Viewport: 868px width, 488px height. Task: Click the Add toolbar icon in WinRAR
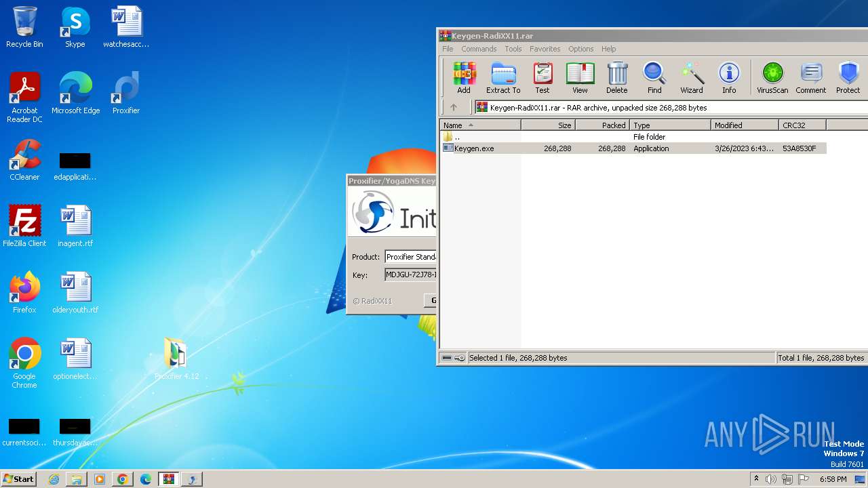coord(464,78)
